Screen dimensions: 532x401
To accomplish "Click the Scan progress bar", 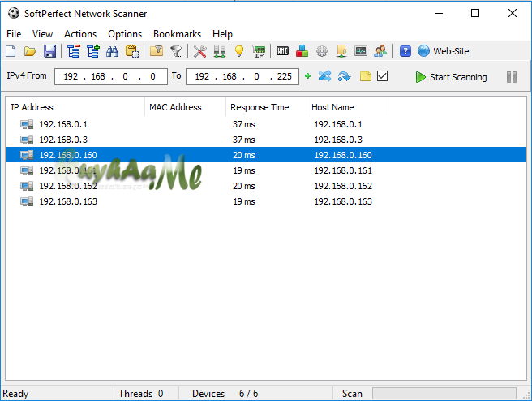I will [x=444, y=394].
